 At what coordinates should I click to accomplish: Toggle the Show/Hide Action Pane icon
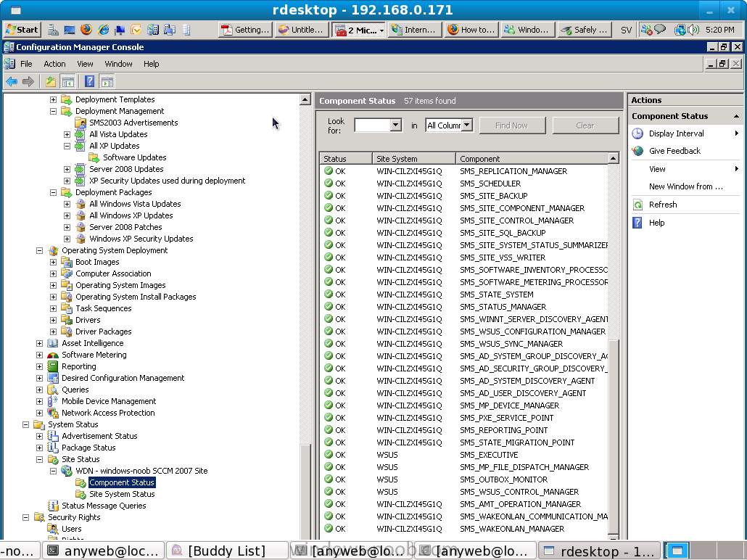click(x=107, y=82)
